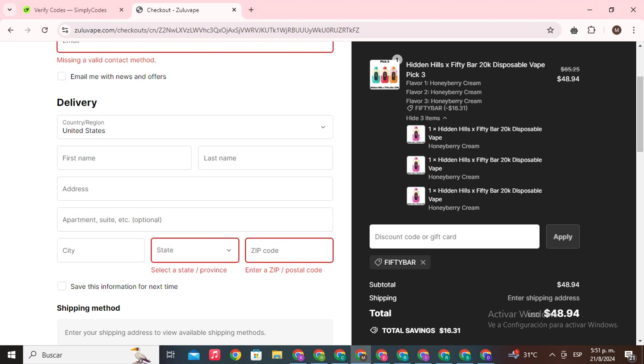Open the first, unbadged Chrome taskbar icon

coord(235,355)
